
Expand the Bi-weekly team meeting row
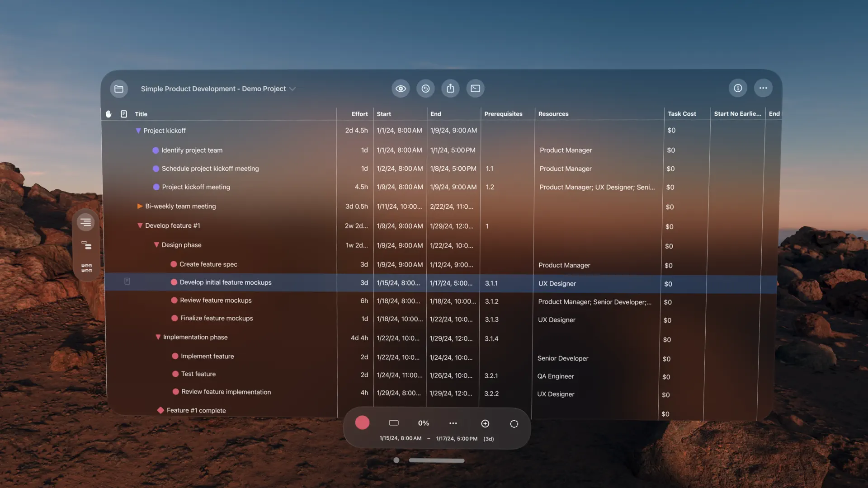coord(140,206)
